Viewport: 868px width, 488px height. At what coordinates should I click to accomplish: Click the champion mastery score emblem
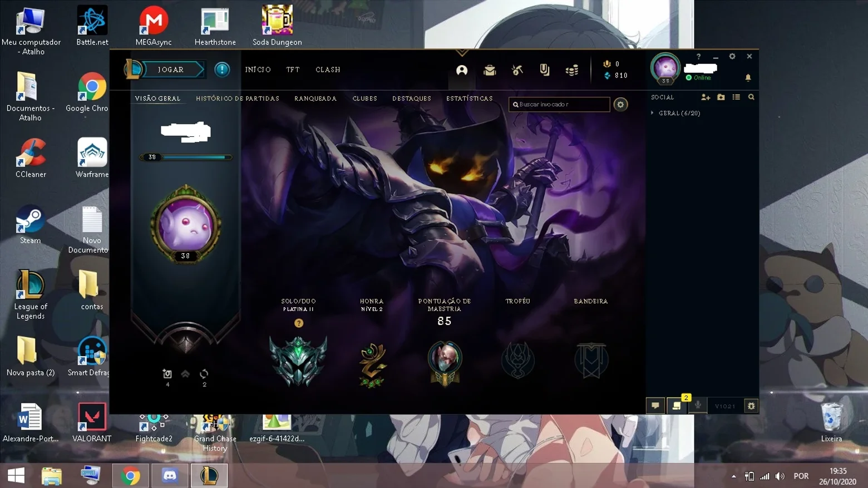tap(445, 363)
